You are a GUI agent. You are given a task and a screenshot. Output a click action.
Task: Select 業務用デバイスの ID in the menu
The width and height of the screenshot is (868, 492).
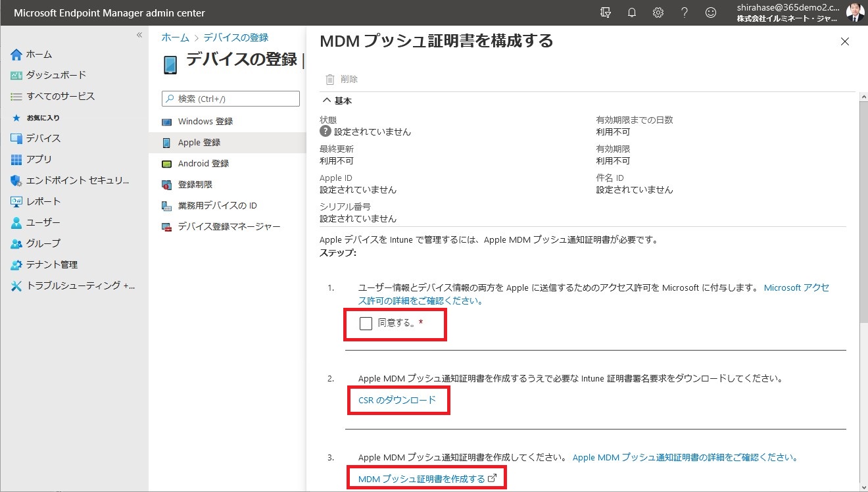228,206
